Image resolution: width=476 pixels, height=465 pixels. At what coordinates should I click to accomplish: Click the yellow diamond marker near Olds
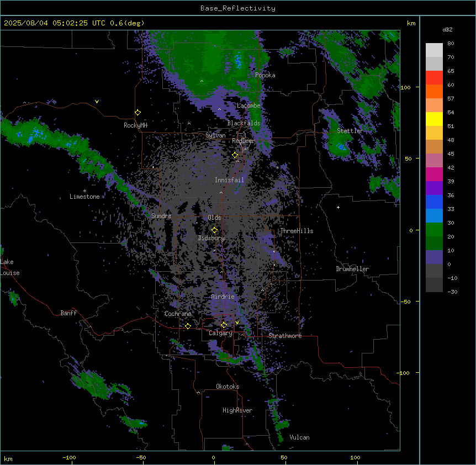point(215,230)
